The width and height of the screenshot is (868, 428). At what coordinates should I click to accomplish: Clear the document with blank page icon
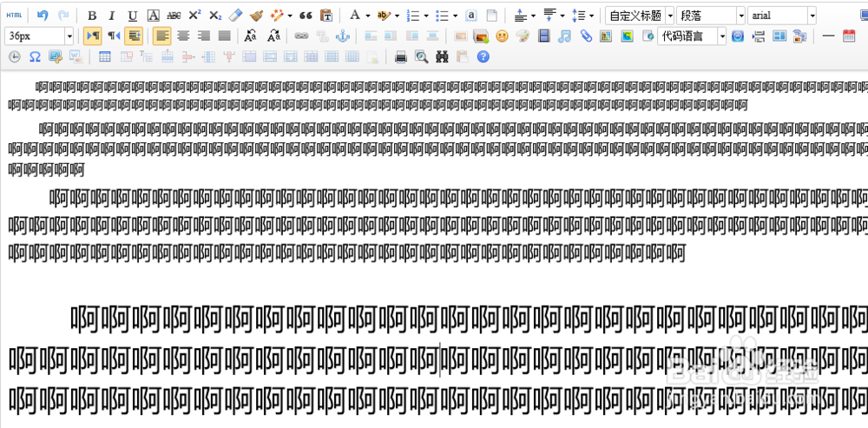coord(491,16)
